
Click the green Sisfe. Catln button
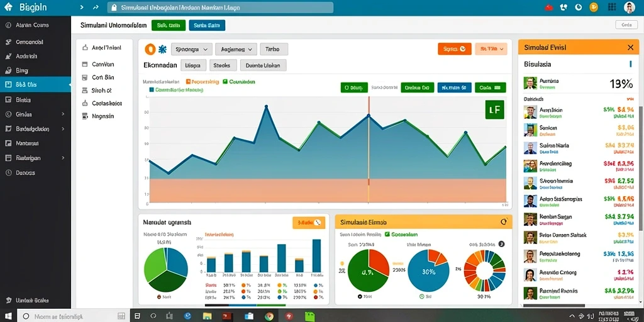169,25
